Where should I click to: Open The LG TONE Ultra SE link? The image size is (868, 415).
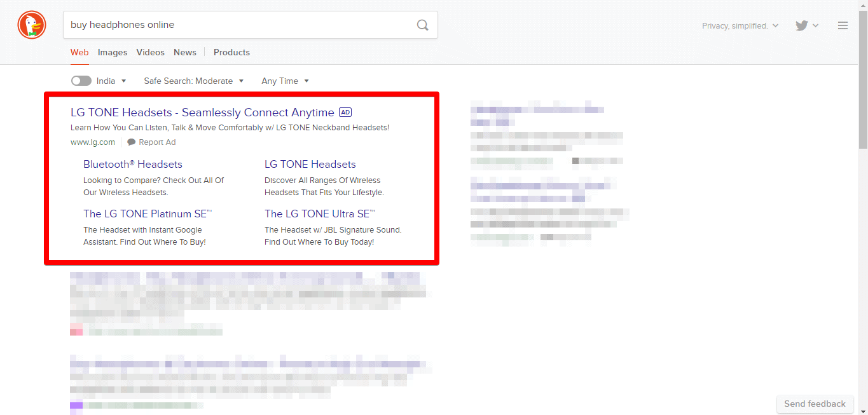tap(320, 214)
